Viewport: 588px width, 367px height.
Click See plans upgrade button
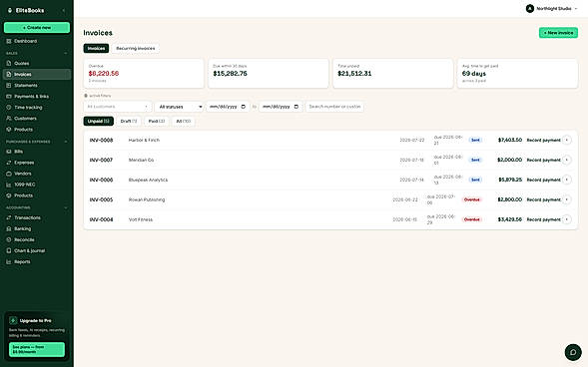click(x=37, y=349)
